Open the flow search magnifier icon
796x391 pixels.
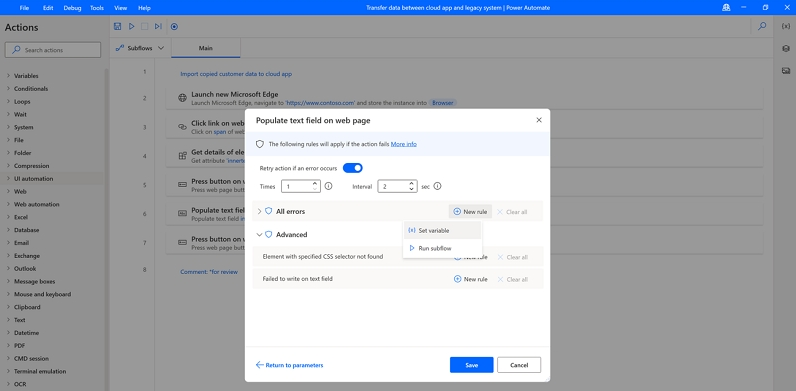pos(762,26)
